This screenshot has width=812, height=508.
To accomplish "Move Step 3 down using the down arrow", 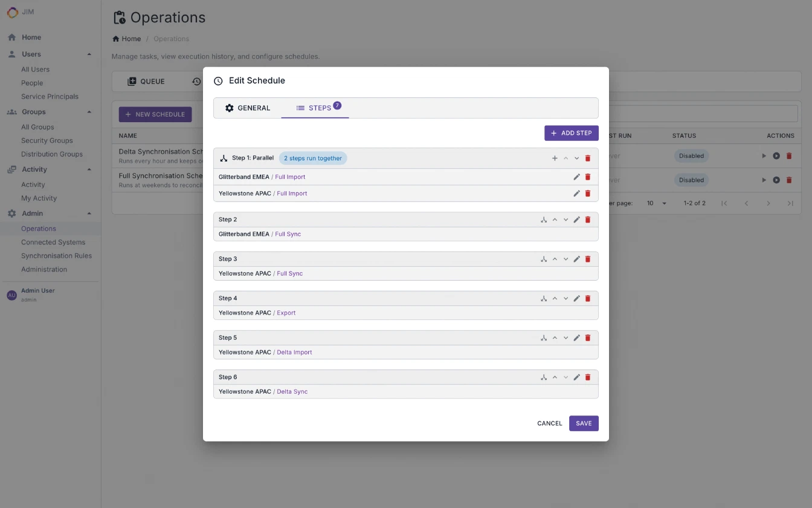I will pyautogui.click(x=565, y=259).
